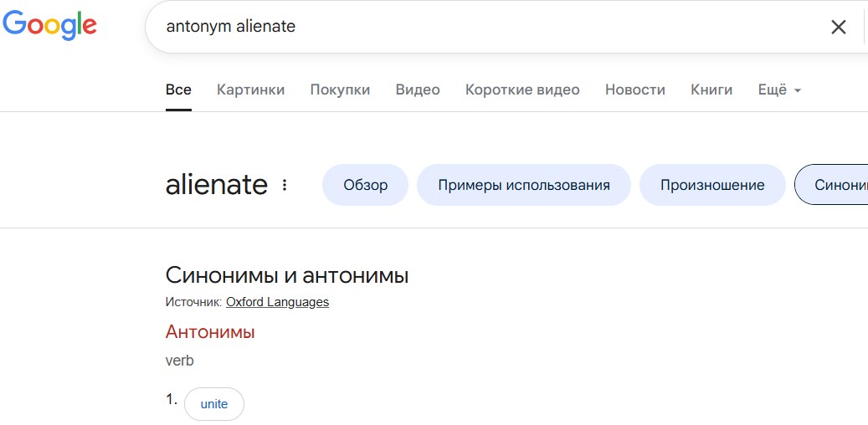Go to the Видео tab

[x=418, y=90]
